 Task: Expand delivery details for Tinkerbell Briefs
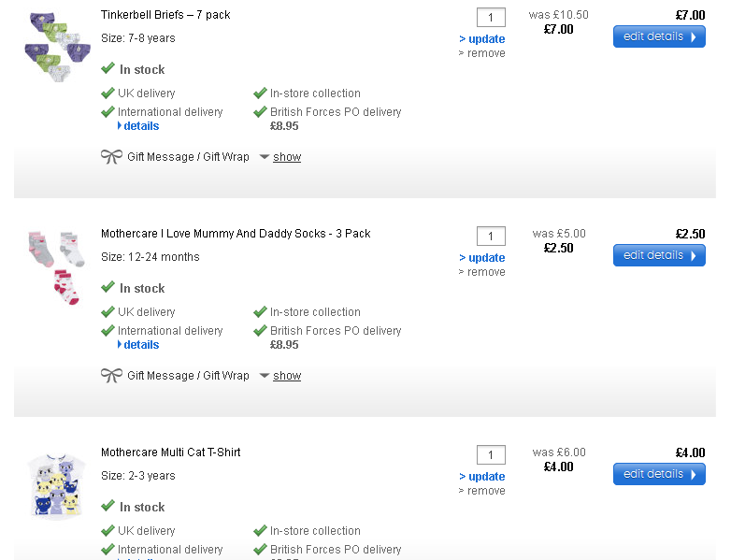140,126
